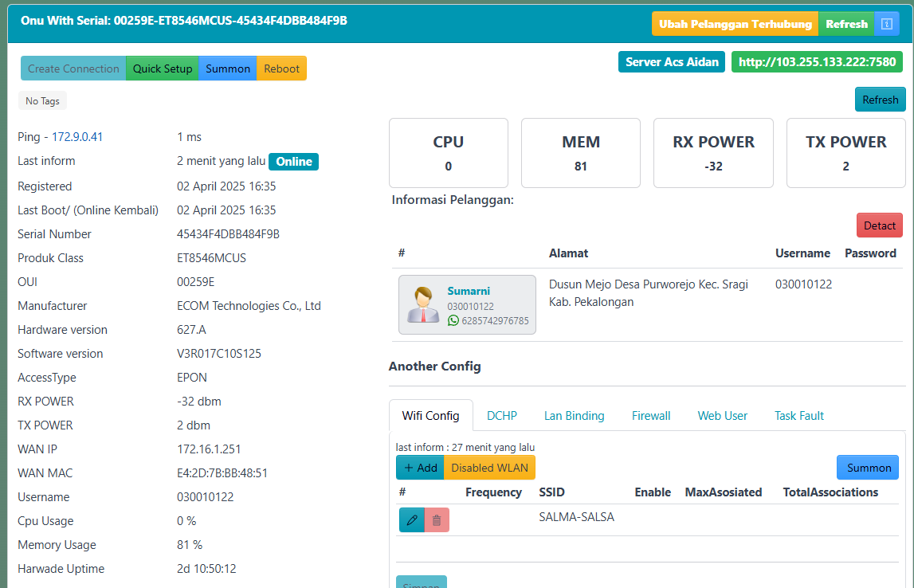This screenshot has width=914, height=588.
Task: Click the WhatsApp icon beside the phone number
Action: pyautogui.click(x=453, y=320)
